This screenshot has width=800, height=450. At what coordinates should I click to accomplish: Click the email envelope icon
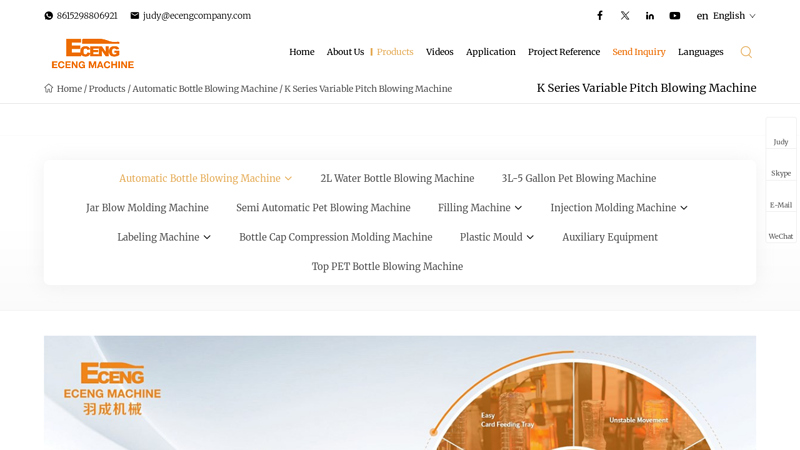(x=135, y=15)
